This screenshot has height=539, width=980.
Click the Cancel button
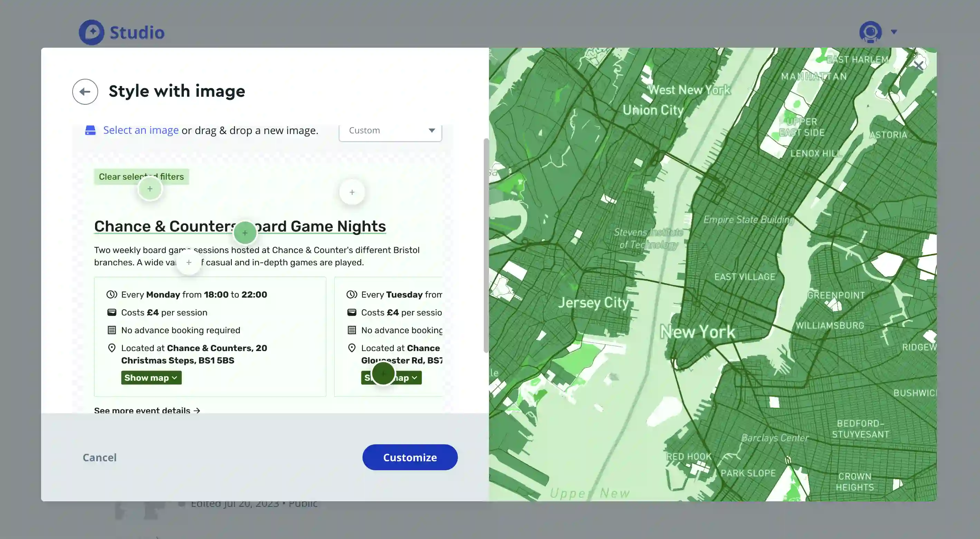click(x=100, y=457)
